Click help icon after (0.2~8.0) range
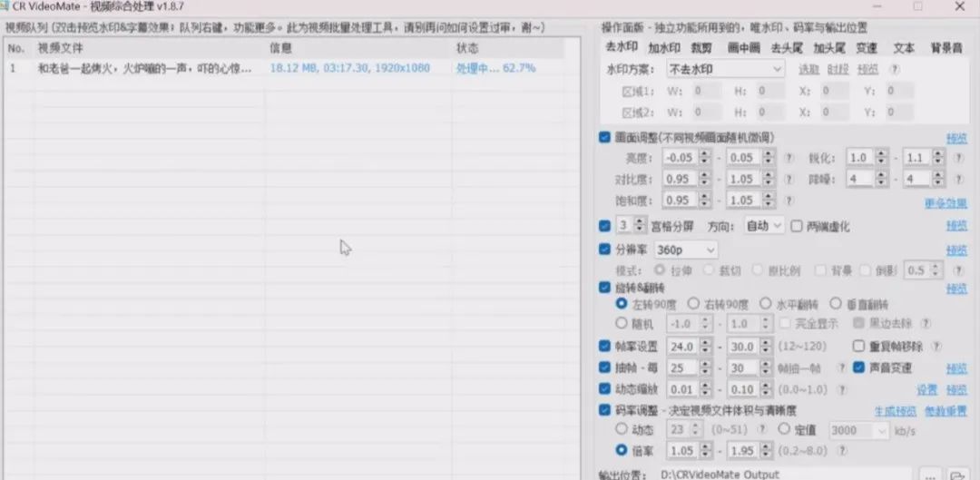980x480 pixels. pyautogui.click(x=842, y=451)
